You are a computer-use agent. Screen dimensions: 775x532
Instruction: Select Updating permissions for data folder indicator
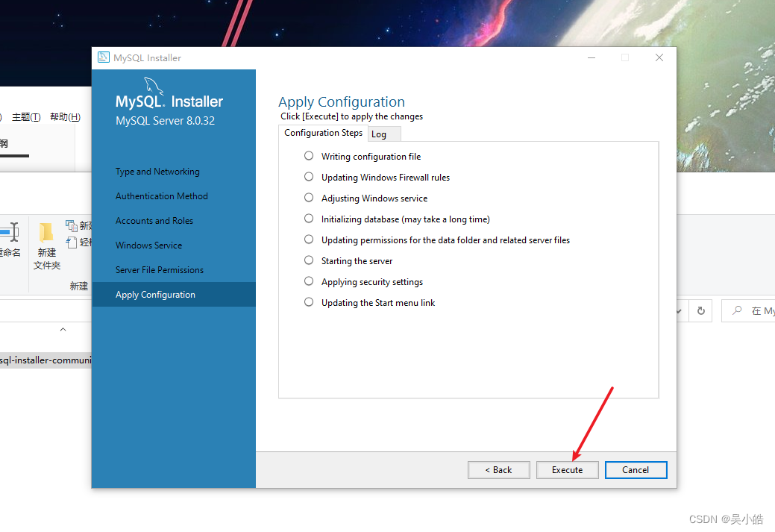point(308,240)
